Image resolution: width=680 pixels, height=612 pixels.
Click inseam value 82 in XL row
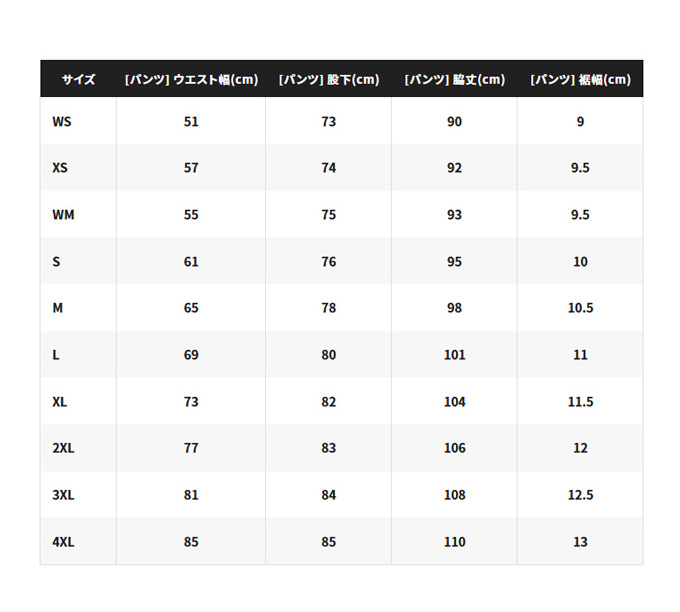pos(328,401)
